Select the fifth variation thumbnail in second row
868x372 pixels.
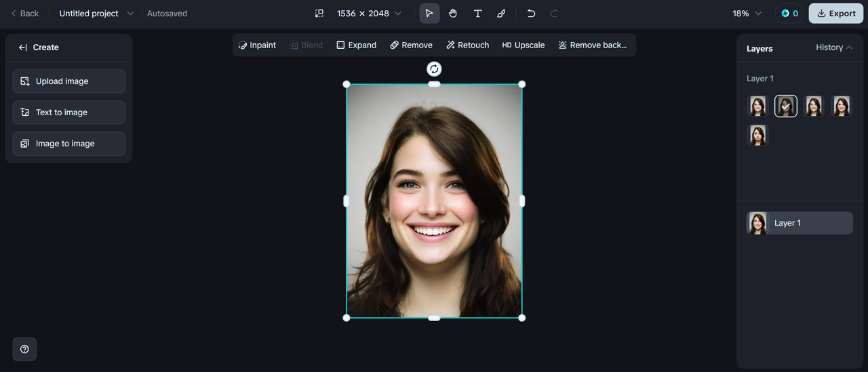[x=757, y=135]
